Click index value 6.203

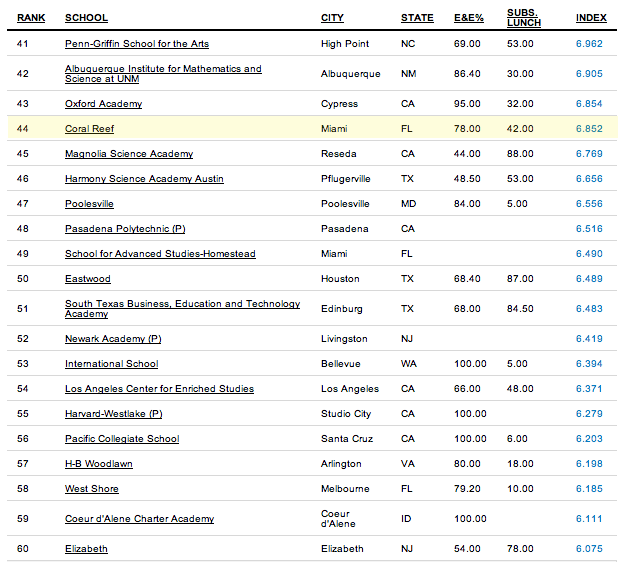click(589, 439)
